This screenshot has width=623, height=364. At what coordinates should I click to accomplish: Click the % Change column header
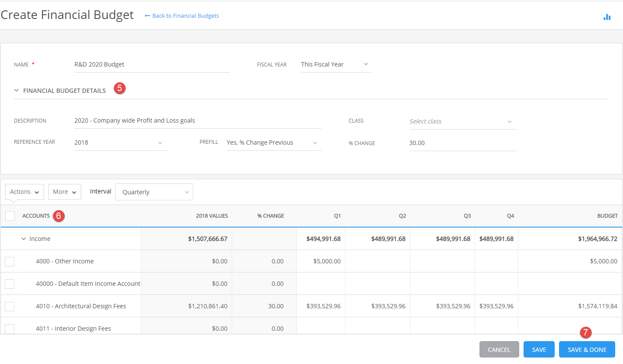271,216
